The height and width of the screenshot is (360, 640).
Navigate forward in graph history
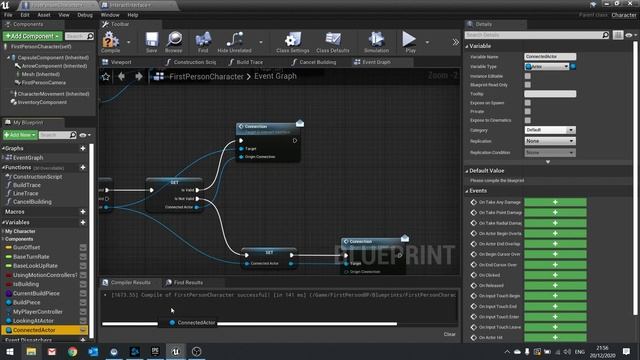point(139,76)
